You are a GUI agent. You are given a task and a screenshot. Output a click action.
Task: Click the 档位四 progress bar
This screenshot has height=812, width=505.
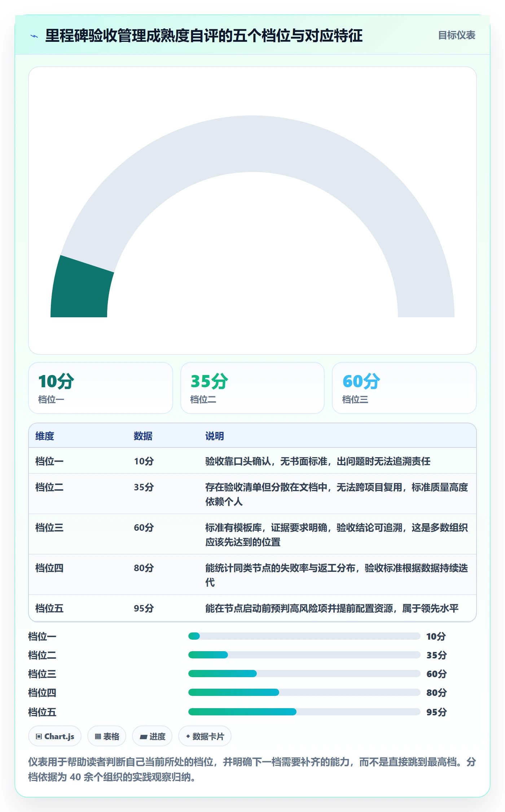304,692
